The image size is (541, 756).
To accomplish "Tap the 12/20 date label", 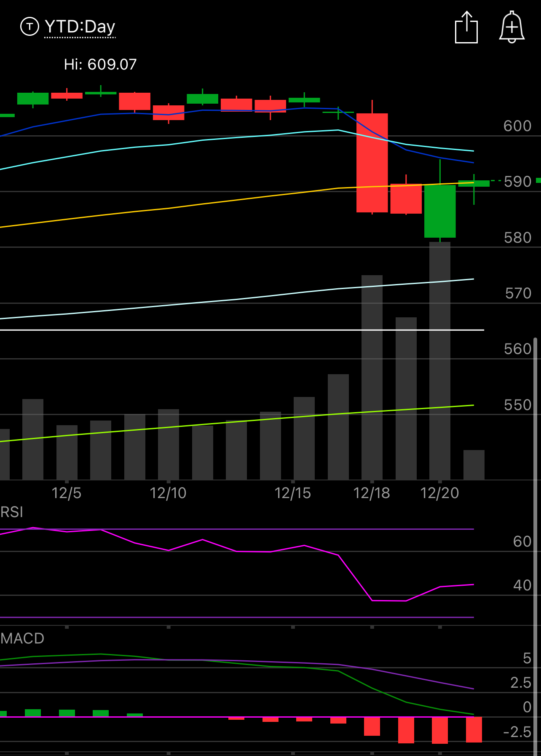I will click(x=440, y=493).
